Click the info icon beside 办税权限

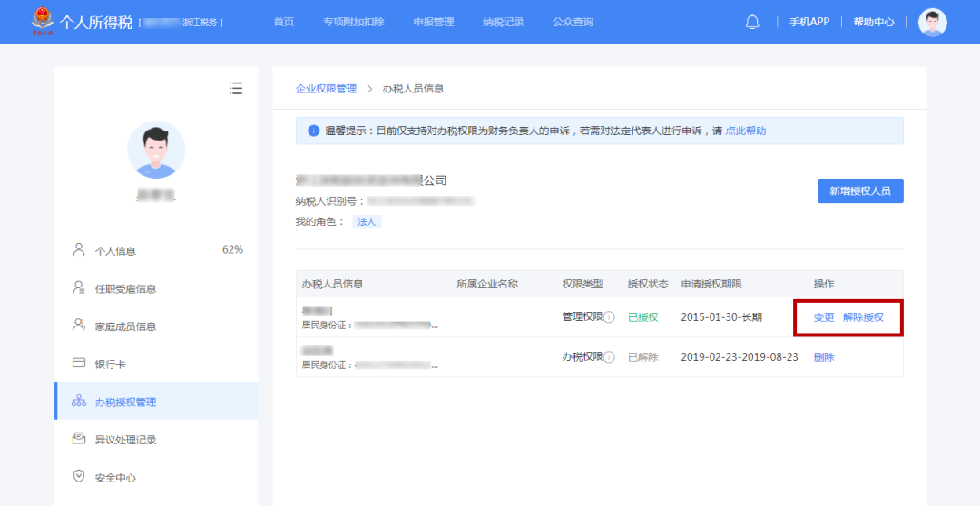(610, 357)
